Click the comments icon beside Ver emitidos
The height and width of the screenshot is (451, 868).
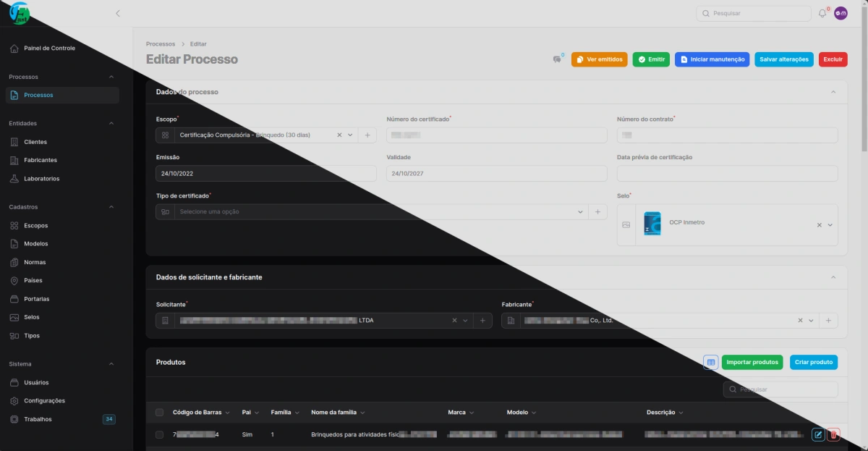click(557, 59)
